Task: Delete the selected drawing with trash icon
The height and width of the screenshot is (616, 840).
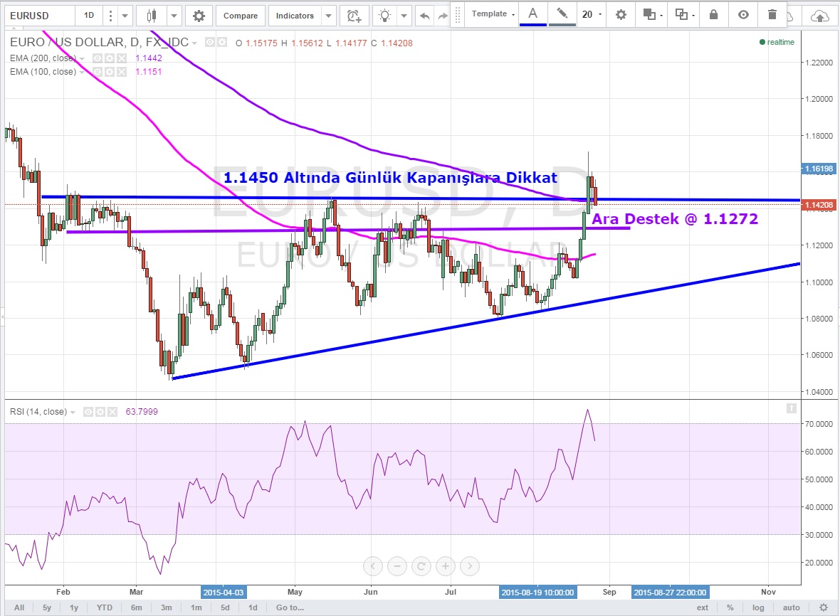Action: click(773, 14)
